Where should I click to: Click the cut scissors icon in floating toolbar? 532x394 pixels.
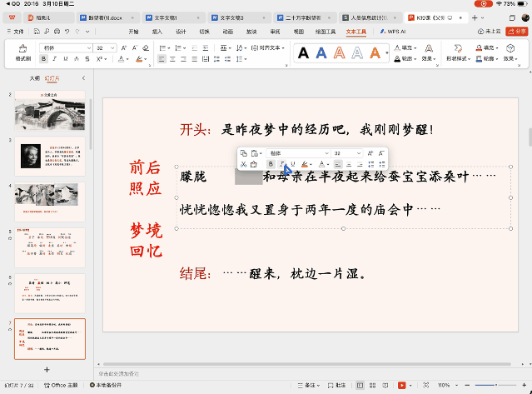point(243,165)
